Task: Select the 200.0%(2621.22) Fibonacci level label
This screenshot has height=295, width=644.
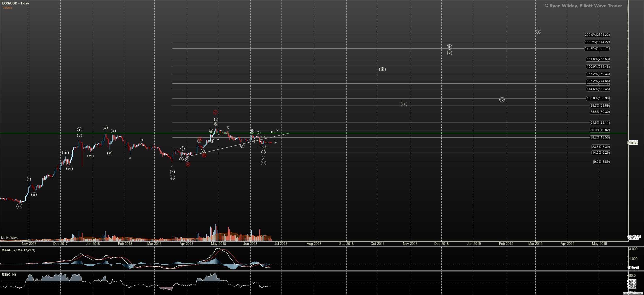Action: tap(597, 35)
